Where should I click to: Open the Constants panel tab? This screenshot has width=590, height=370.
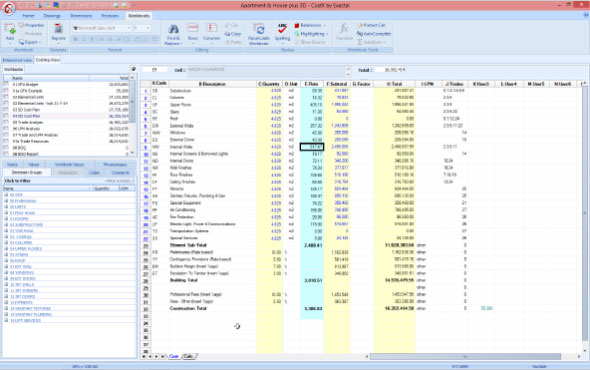click(120, 173)
